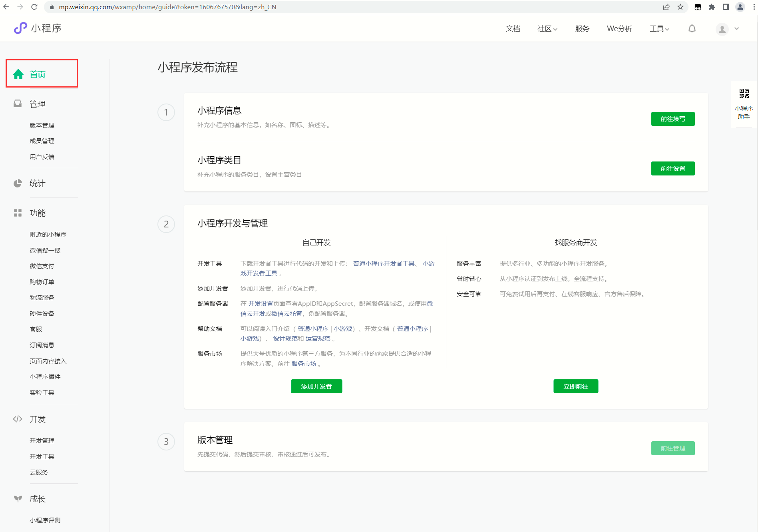Click the 立即前往 button
758x532 pixels.
pos(576,386)
